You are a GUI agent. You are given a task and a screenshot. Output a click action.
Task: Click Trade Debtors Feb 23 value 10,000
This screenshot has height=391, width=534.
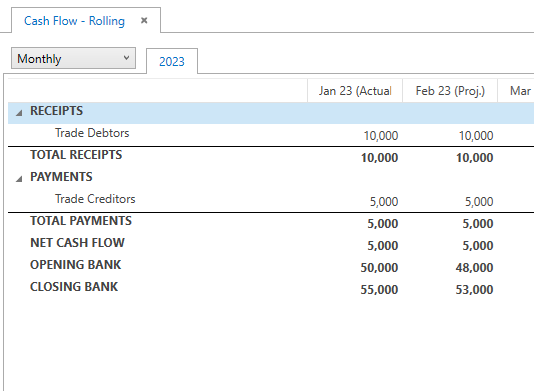[476, 136]
